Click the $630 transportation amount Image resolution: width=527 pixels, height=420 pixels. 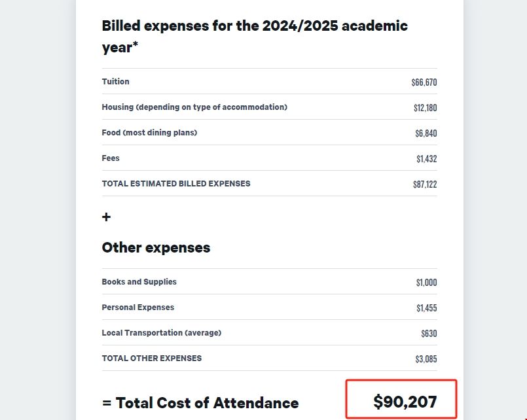click(429, 334)
